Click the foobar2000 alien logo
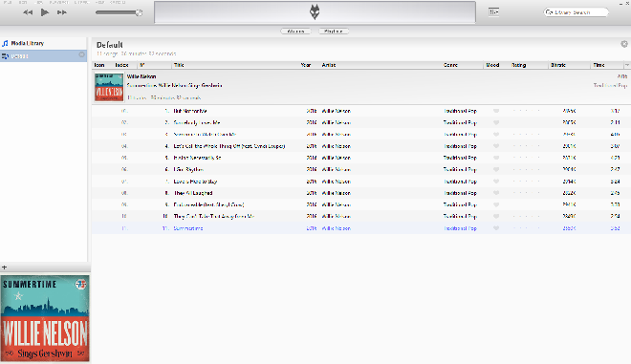 (315, 11)
